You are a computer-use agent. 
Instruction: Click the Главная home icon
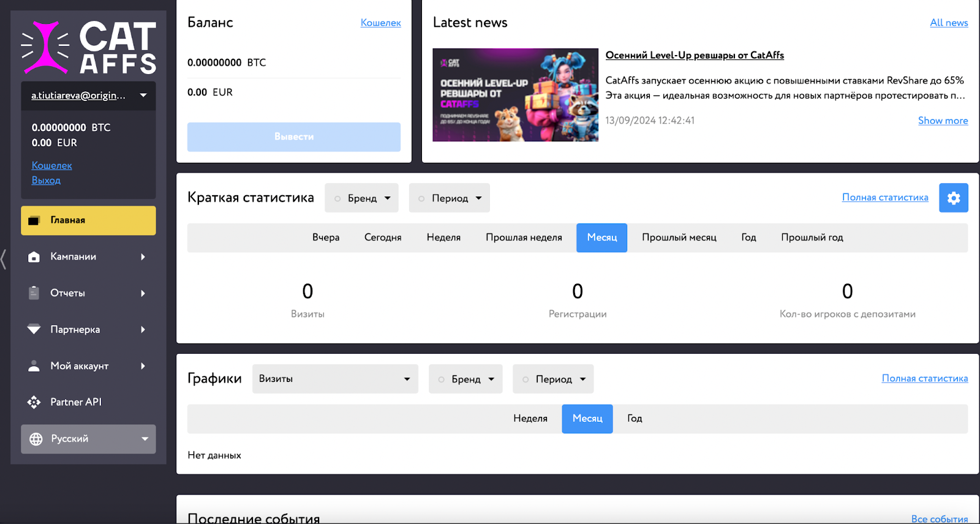34,220
